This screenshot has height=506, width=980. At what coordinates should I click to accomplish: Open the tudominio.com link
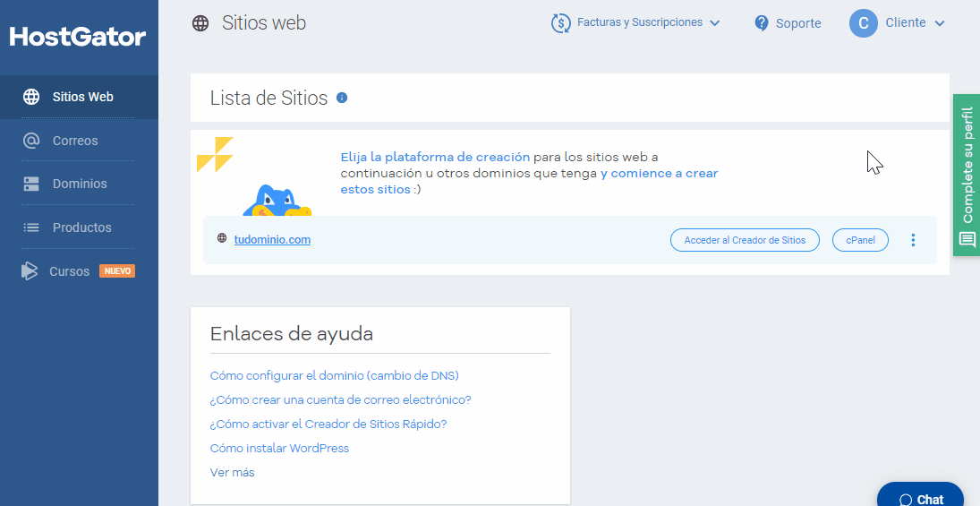tap(272, 239)
